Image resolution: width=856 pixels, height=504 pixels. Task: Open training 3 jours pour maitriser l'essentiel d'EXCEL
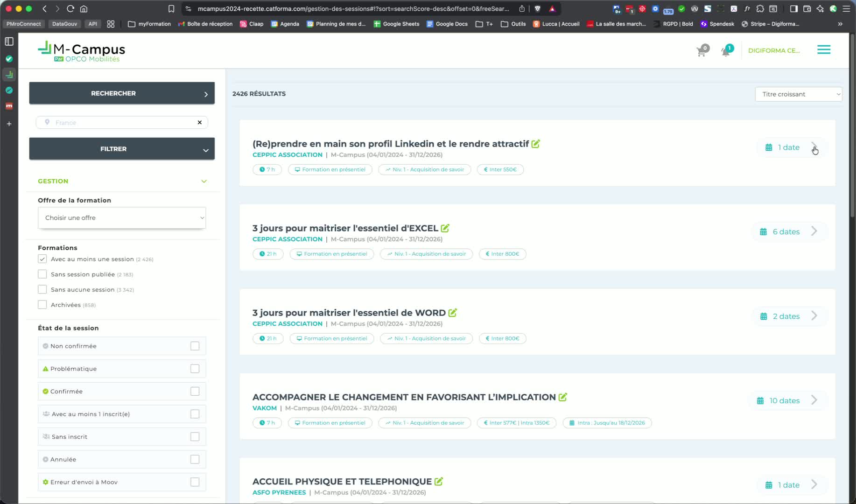pyautogui.click(x=345, y=228)
